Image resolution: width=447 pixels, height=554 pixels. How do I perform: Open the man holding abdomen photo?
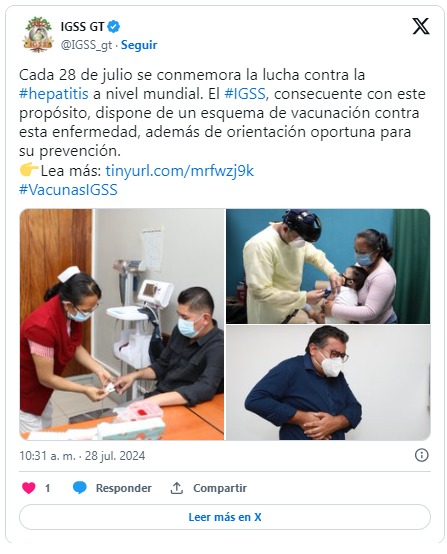coord(328,383)
